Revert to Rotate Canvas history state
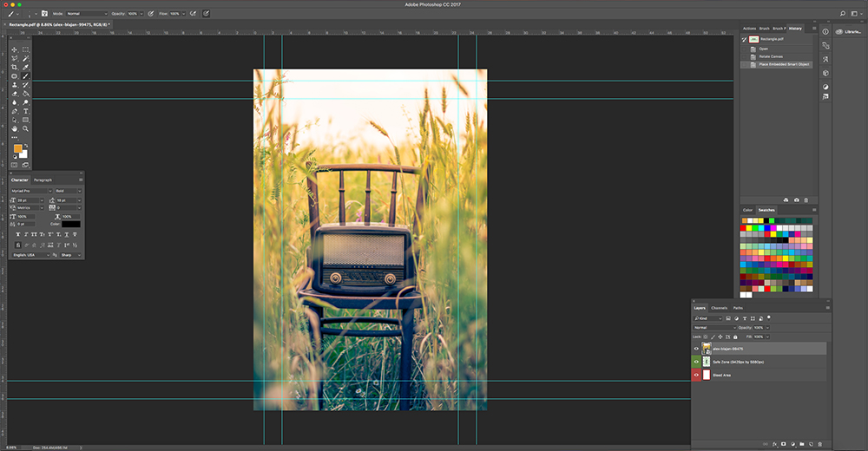The height and width of the screenshot is (451, 868). pos(769,56)
